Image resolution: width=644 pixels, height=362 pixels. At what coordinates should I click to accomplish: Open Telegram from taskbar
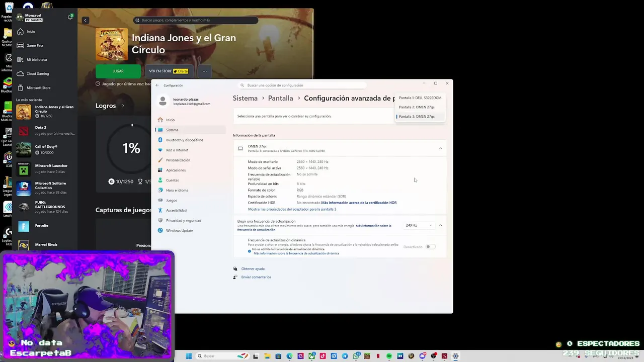click(x=345, y=356)
